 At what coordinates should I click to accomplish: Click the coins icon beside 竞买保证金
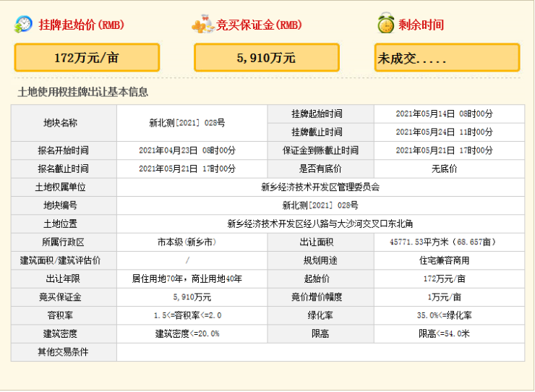pyautogui.click(x=203, y=25)
